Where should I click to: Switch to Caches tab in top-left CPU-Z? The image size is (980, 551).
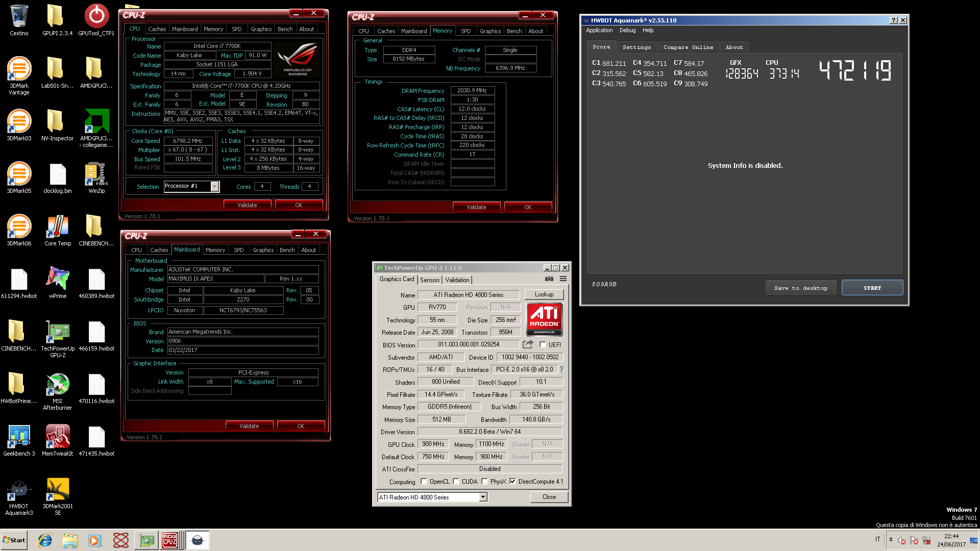point(157,29)
